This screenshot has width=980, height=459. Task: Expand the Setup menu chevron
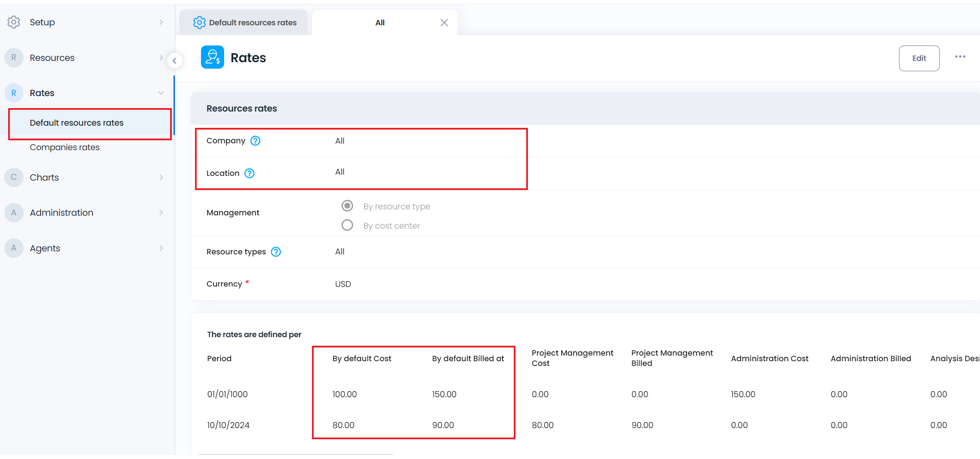point(161,22)
